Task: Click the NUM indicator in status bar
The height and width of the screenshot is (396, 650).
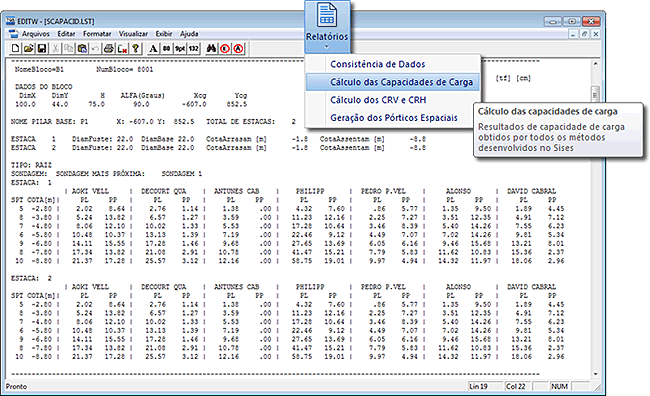Action: click(x=559, y=386)
